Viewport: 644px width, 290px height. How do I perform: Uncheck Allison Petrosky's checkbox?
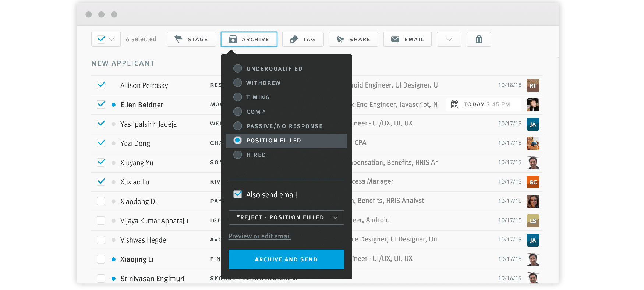point(101,85)
